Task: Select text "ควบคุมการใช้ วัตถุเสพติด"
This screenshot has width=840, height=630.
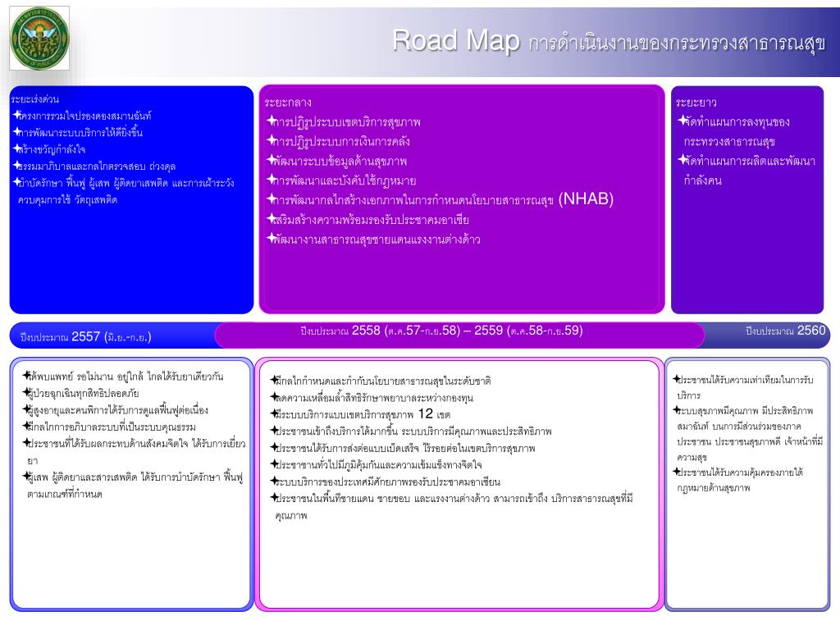Action: tap(67, 200)
